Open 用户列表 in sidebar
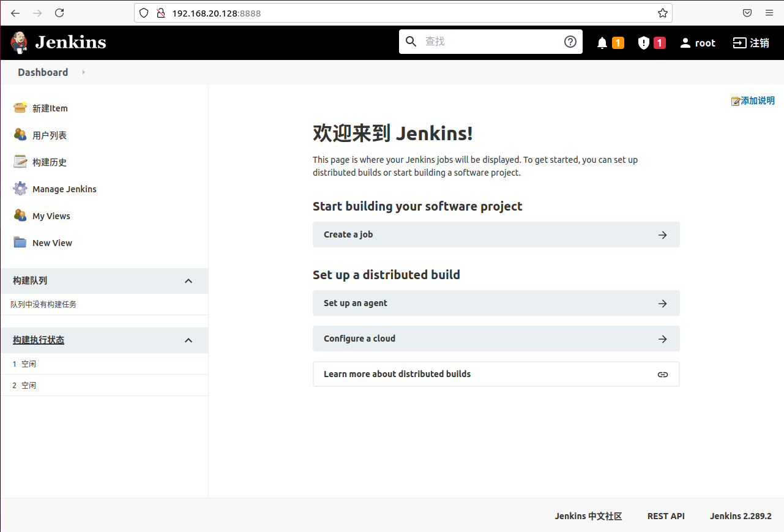 tap(50, 135)
